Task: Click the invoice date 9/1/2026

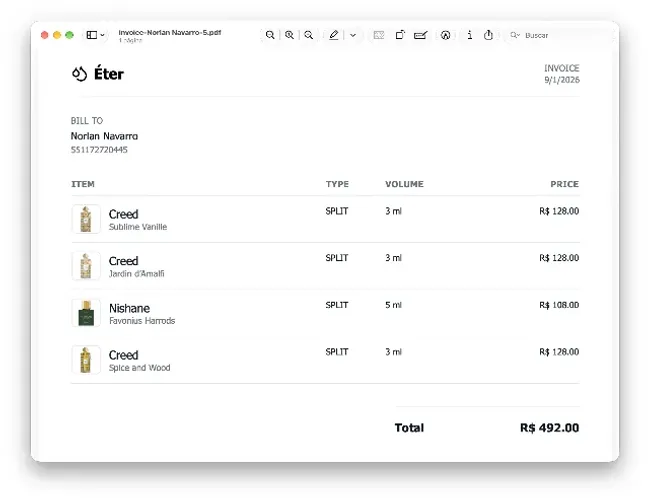Action: (x=562, y=80)
